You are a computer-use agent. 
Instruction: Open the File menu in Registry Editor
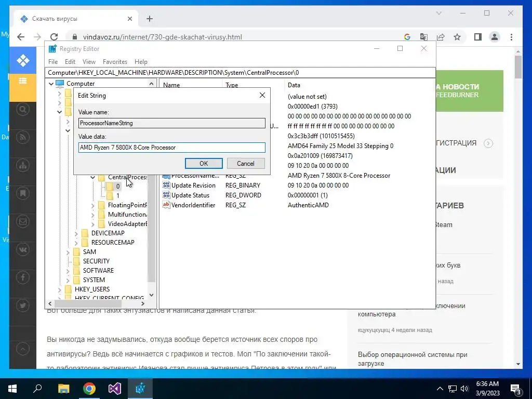click(x=53, y=61)
